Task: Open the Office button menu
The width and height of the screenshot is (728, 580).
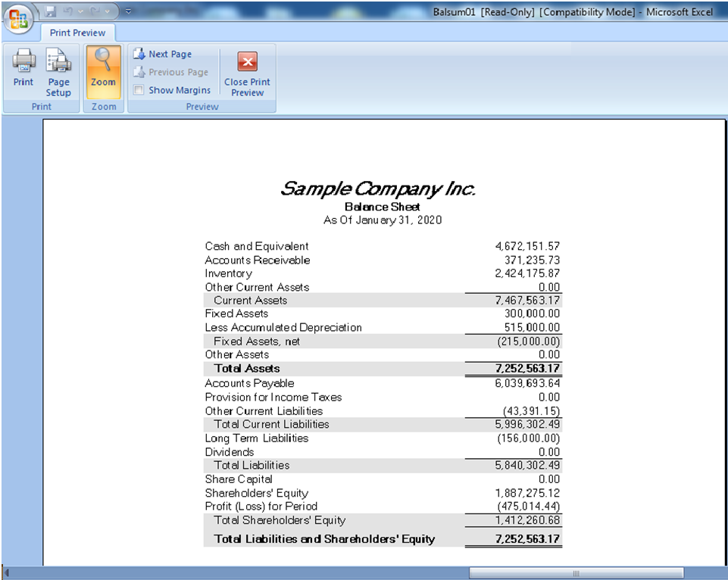Action: [x=17, y=19]
